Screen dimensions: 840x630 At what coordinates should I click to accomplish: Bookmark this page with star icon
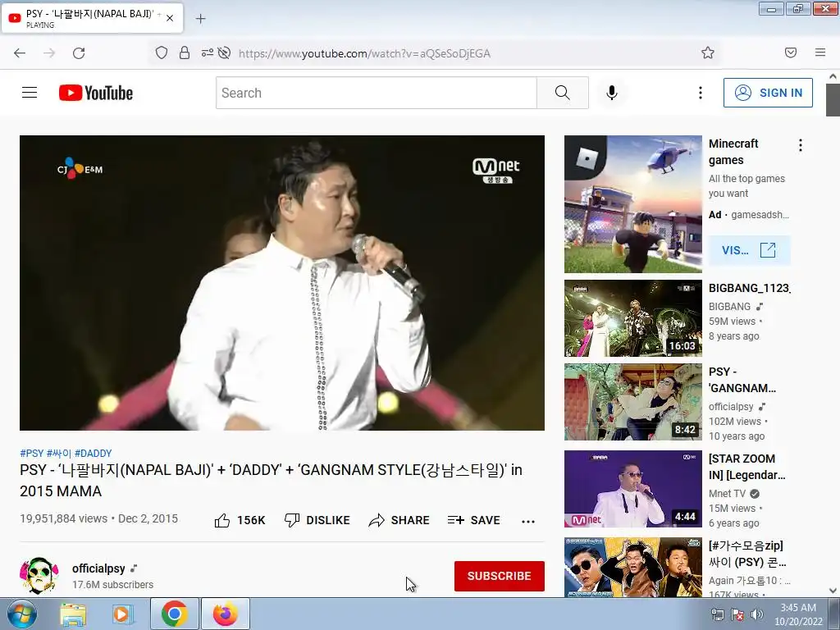[708, 52]
